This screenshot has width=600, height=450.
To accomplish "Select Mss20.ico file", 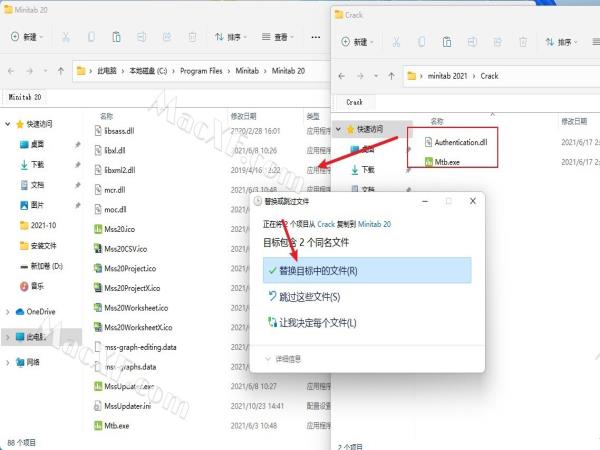I will click(119, 229).
